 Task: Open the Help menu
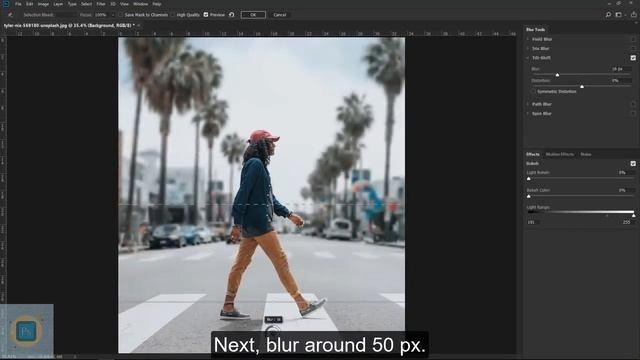coord(157,4)
